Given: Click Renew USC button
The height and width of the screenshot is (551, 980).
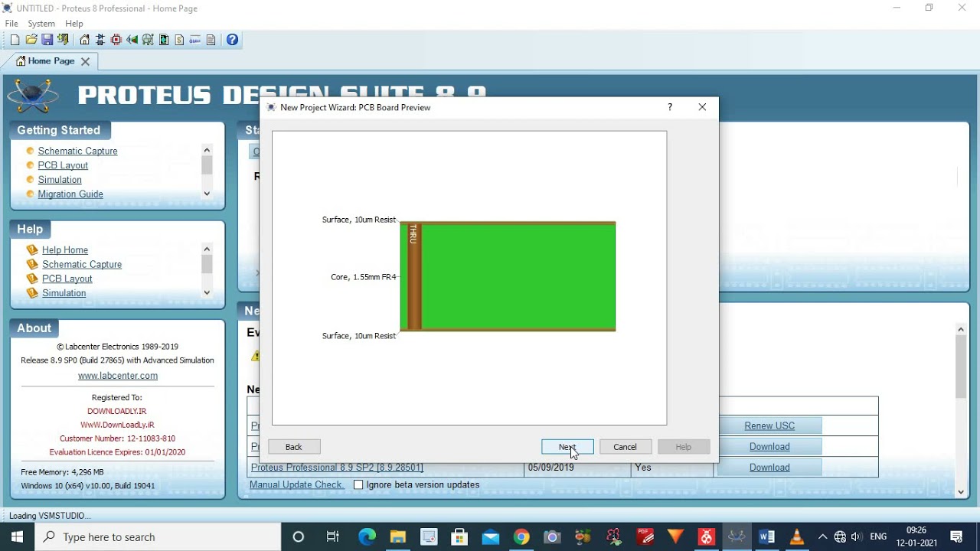Looking at the screenshot, I should (x=769, y=425).
